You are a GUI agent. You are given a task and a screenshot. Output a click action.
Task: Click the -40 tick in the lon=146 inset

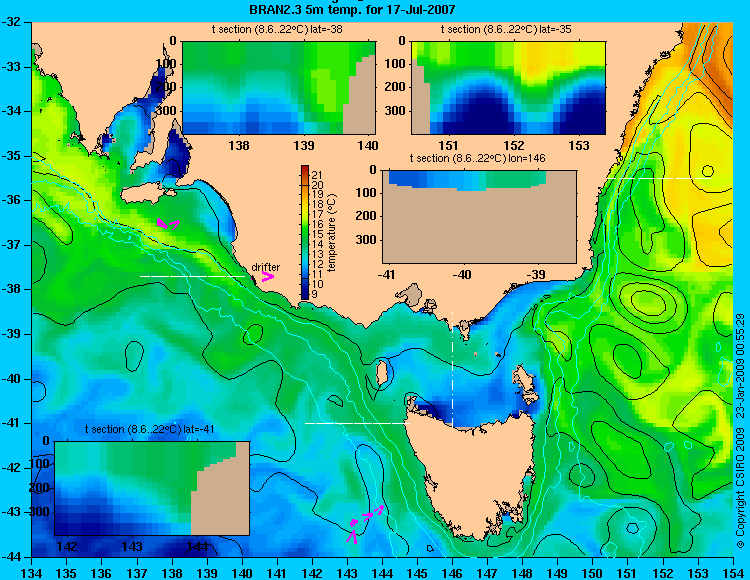pos(462,274)
